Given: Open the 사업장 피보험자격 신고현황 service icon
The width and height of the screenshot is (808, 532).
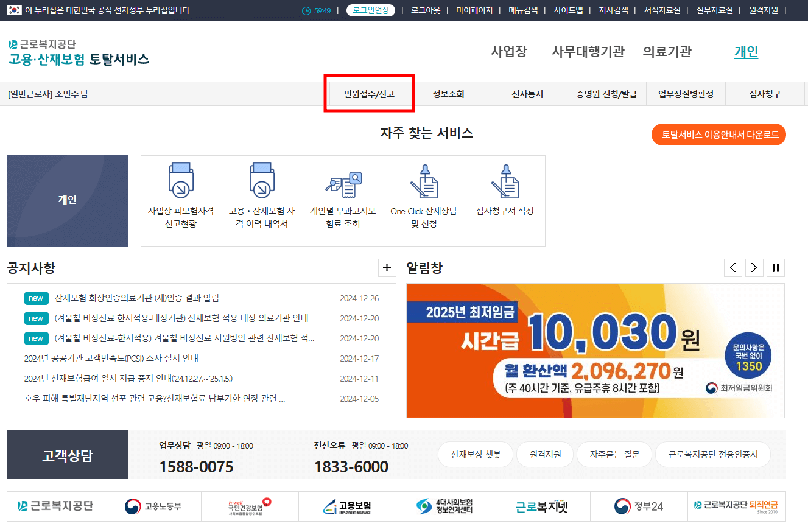Looking at the screenshot, I should point(181,201).
